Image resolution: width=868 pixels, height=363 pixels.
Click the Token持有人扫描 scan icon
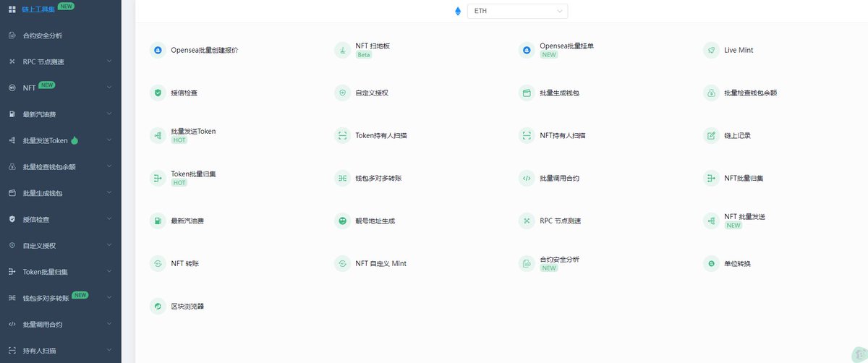click(342, 136)
